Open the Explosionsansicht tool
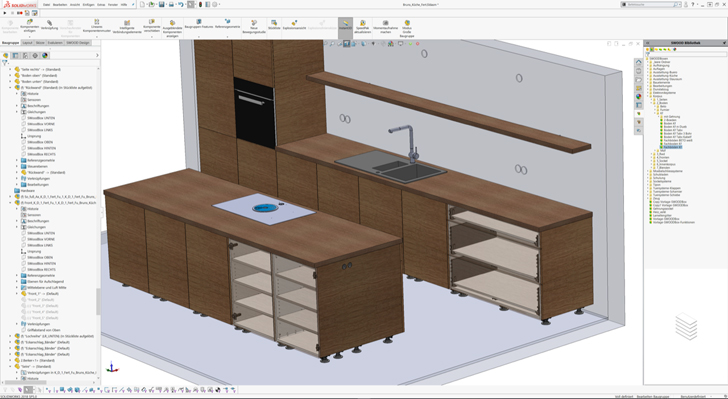The height and width of the screenshot is (399, 728). [294, 25]
